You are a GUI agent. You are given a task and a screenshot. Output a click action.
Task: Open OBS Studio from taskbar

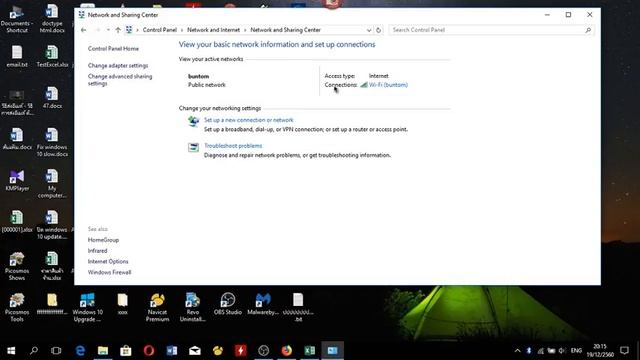click(264, 351)
